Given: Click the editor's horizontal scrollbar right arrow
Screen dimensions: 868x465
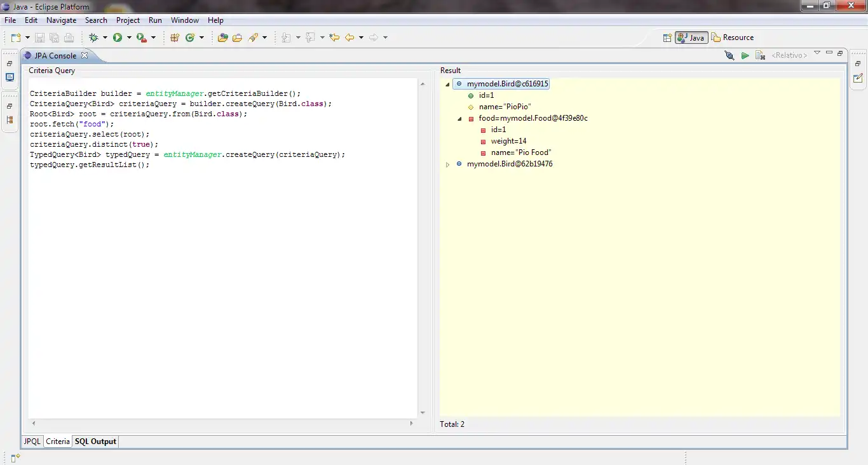Looking at the screenshot, I should coord(412,423).
